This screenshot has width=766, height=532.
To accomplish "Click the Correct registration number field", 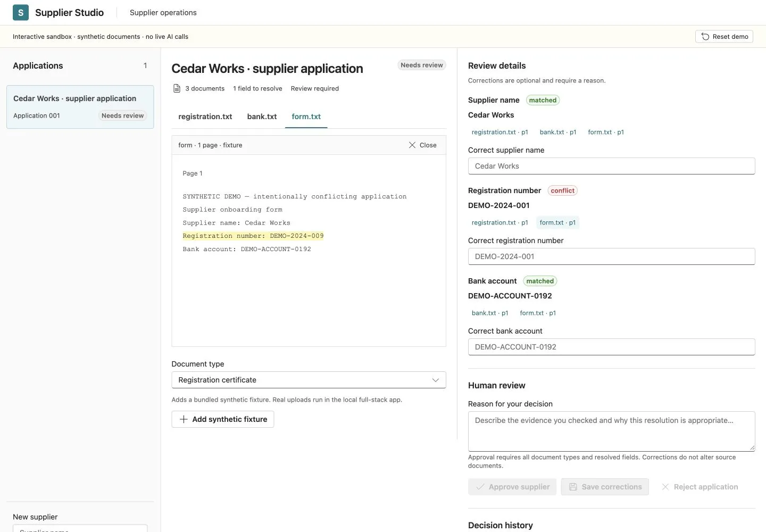I will click(612, 256).
